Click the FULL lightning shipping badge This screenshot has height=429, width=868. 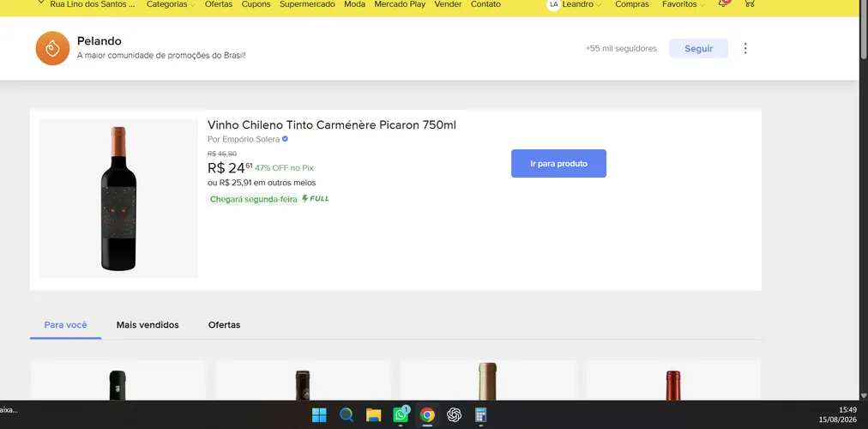click(316, 199)
